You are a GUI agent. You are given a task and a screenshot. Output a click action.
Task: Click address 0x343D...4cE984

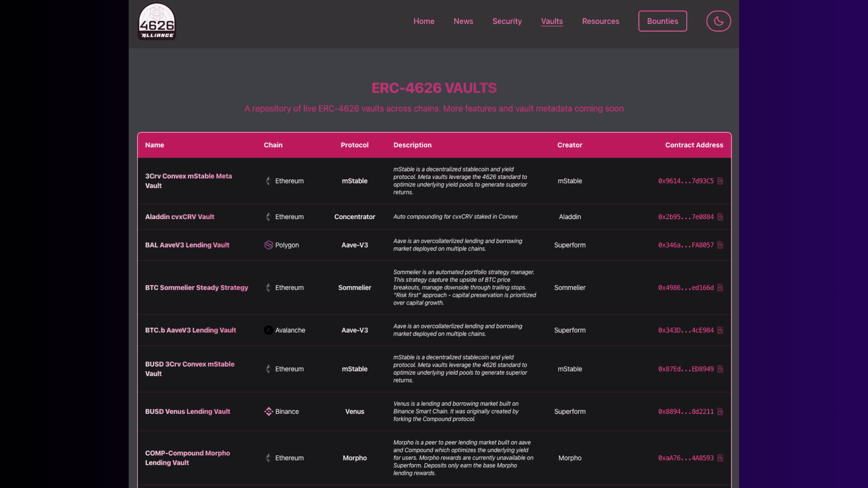(x=686, y=330)
